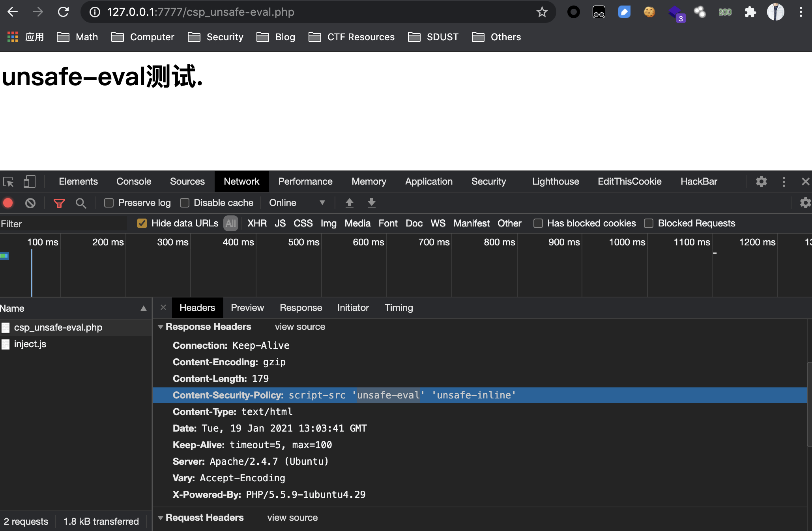Toggle the network filter funnel icon
The image size is (812, 531).
point(59,203)
